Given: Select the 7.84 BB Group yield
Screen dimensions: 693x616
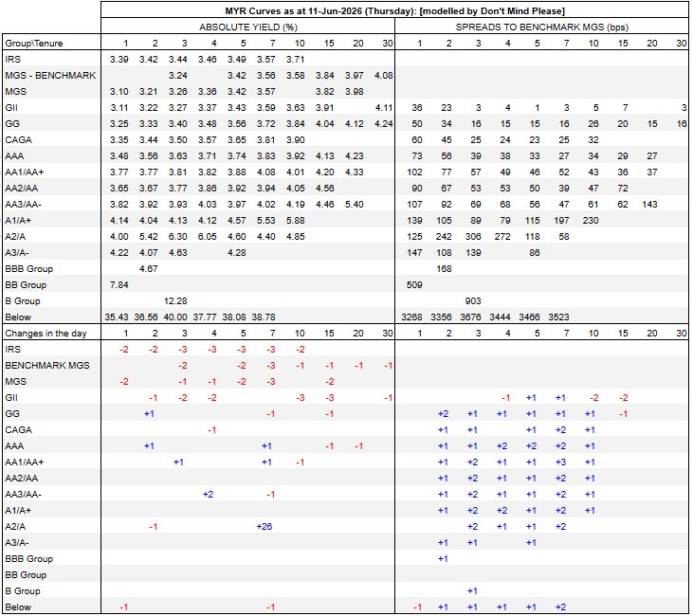Looking at the screenshot, I should [119, 285].
